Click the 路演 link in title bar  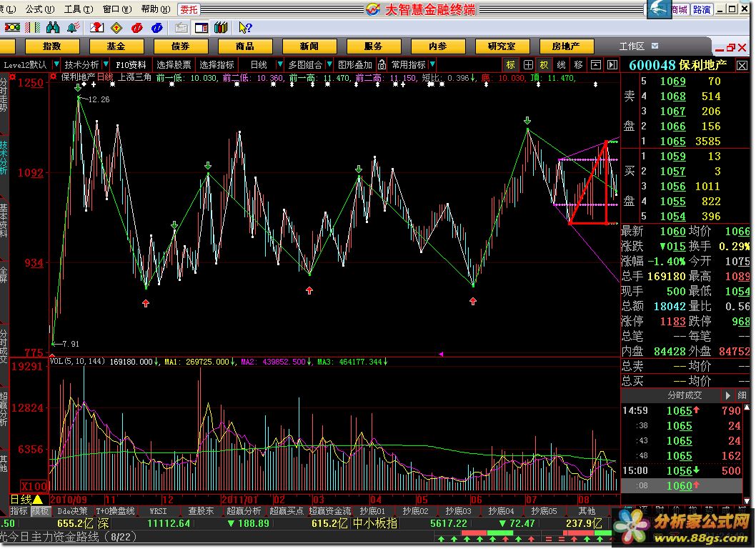(x=702, y=9)
